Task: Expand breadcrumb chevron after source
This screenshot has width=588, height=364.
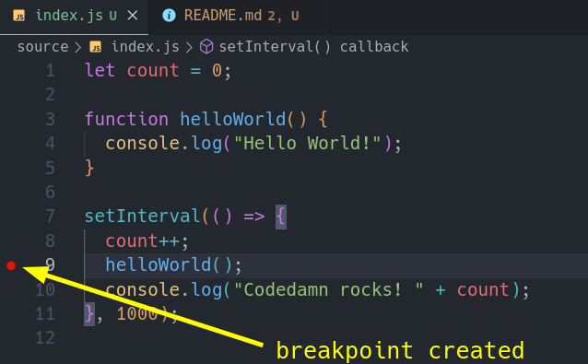Action: [77, 47]
